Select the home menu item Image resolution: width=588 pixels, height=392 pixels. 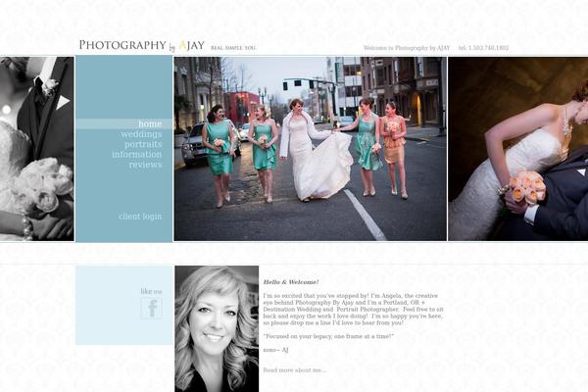150,123
